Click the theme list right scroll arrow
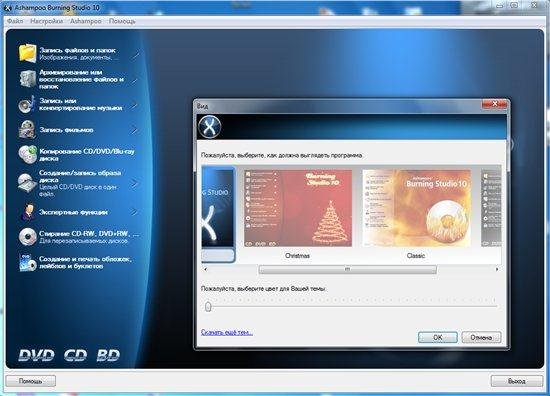The image size is (550, 396). [x=497, y=269]
